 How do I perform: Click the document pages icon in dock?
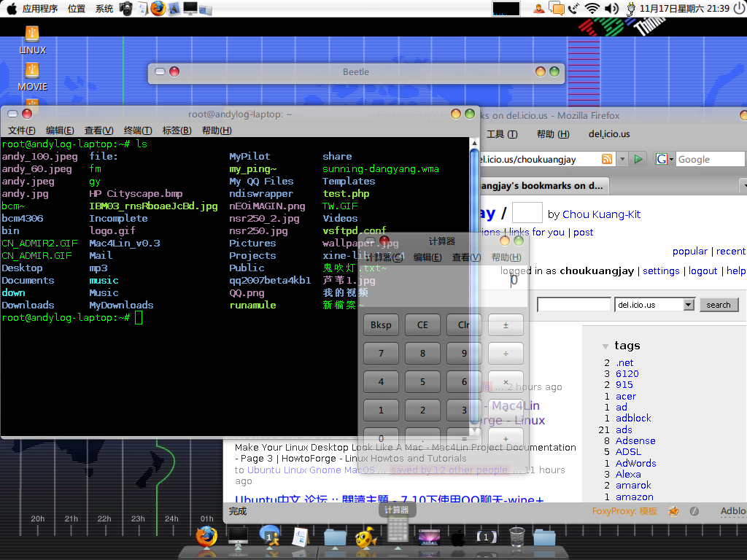(301, 537)
